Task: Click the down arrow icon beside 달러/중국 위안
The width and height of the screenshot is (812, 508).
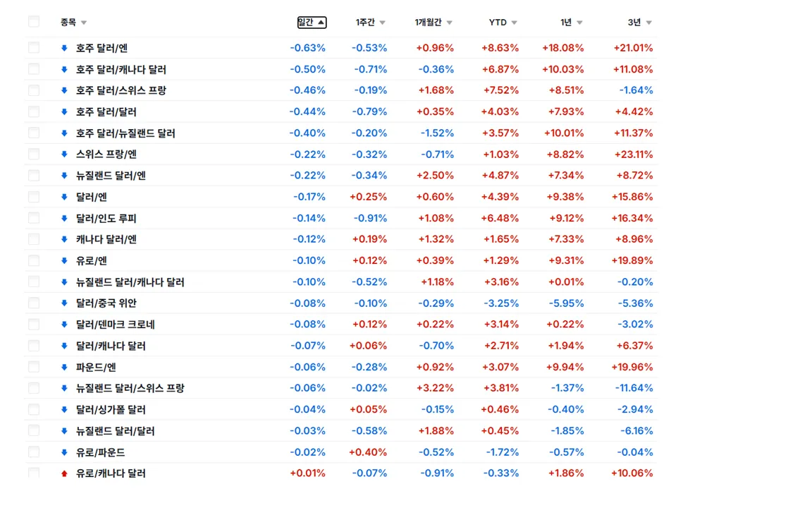Action: pos(64,303)
